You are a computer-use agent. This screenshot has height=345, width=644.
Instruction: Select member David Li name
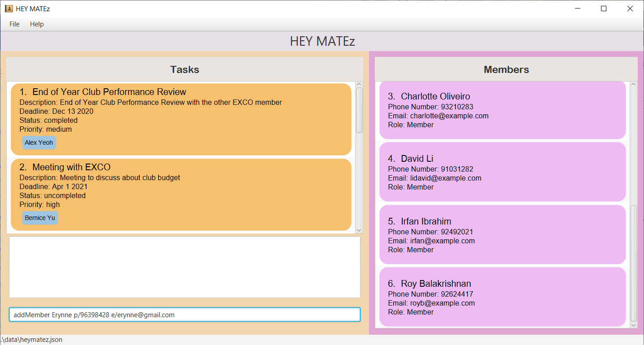417,159
